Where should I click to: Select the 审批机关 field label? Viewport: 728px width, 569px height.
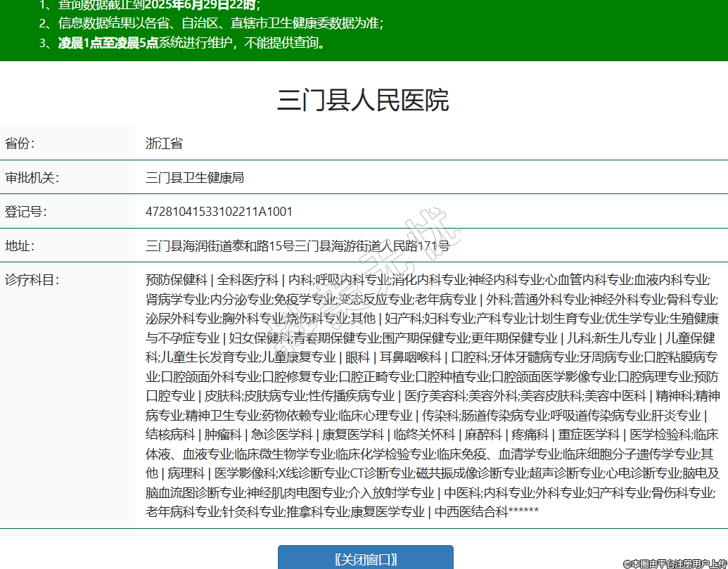click(x=32, y=177)
